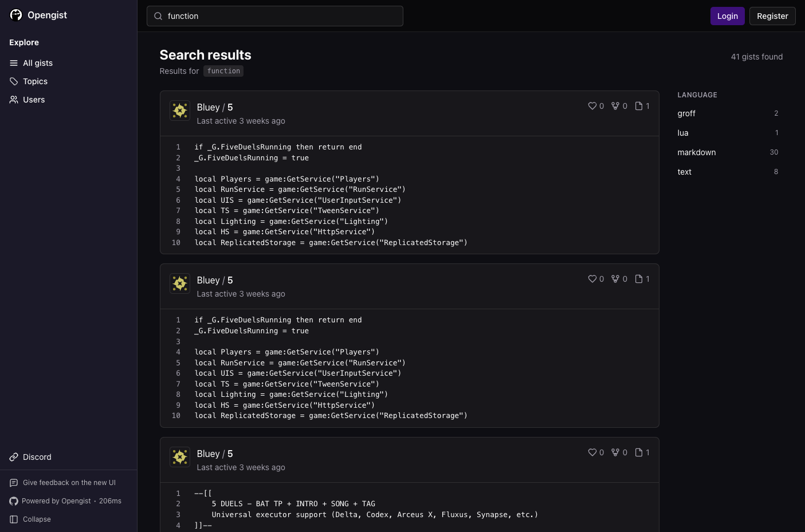
Task: Click the file count icon on the second result
Action: [639, 279]
